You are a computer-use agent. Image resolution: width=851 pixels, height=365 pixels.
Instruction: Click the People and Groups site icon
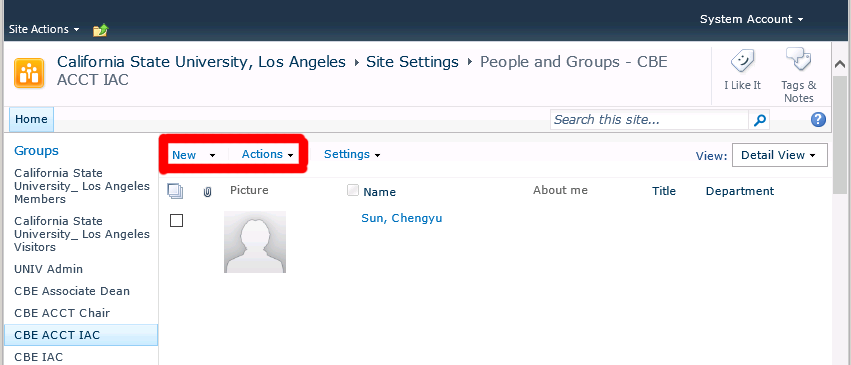[29, 73]
